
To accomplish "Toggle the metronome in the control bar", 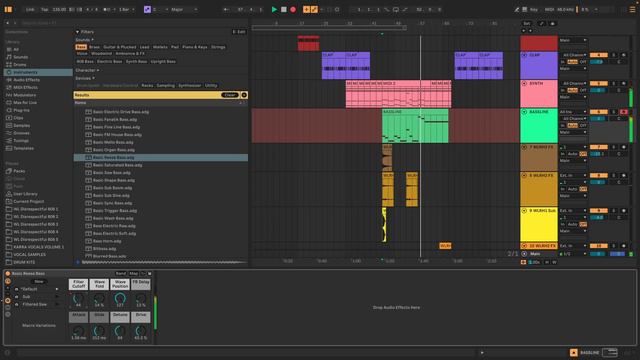I will [107, 9].
